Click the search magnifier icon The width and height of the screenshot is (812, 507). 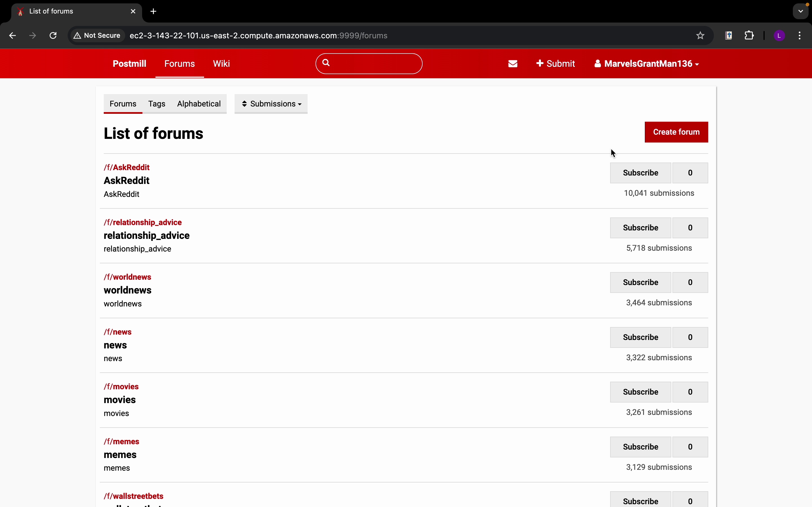(326, 63)
